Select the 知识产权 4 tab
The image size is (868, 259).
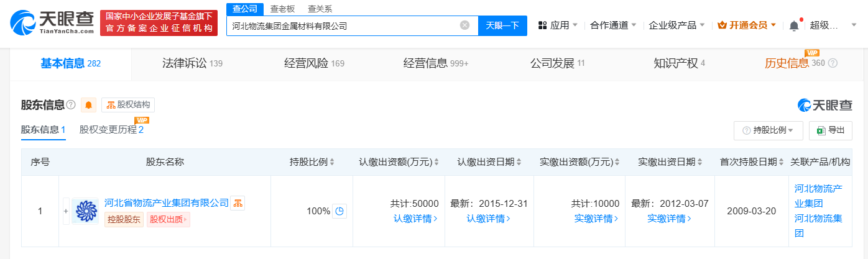(x=680, y=63)
